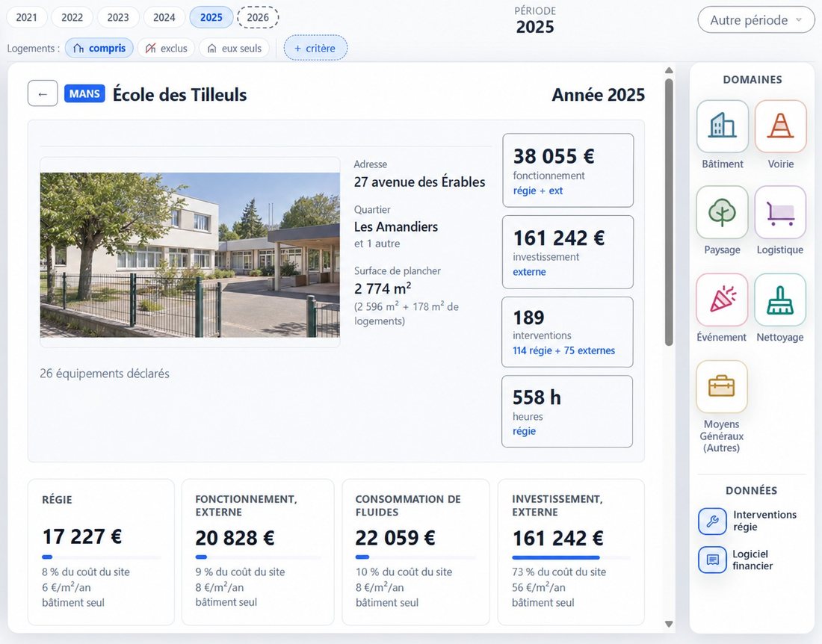This screenshot has height=644, width=822.
Task: Open the Voirie traffic cone icon
Action: [781, 126]
